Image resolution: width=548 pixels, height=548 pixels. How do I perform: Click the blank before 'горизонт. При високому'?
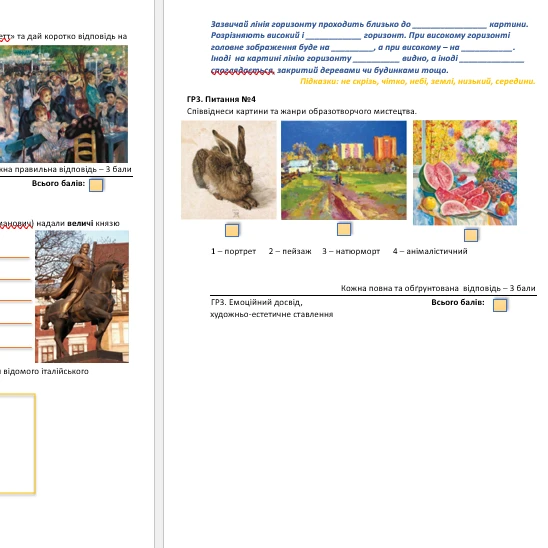333,36
